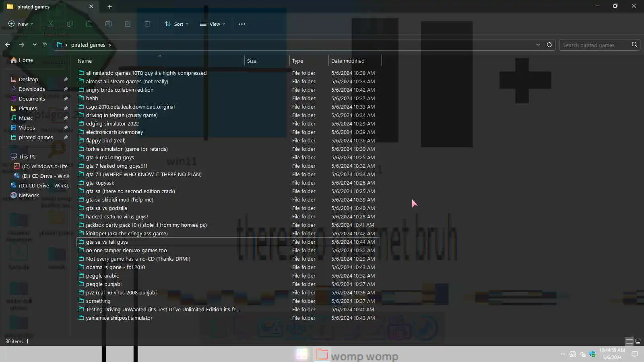Click File Explorer icon in taskbar
Image resolution: width=644 pixels, height=362 pixels.
[322, 354]
